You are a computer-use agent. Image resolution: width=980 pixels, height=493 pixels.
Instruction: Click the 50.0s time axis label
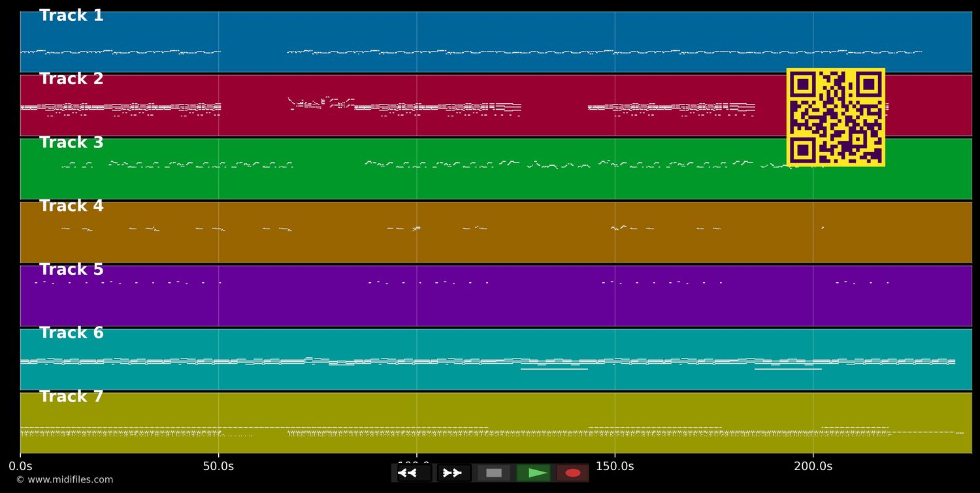[x=218, y=466]
